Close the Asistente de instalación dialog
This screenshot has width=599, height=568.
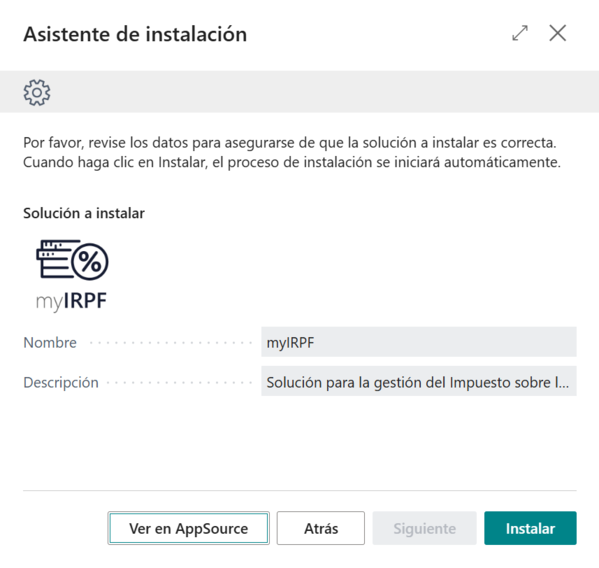558,33
